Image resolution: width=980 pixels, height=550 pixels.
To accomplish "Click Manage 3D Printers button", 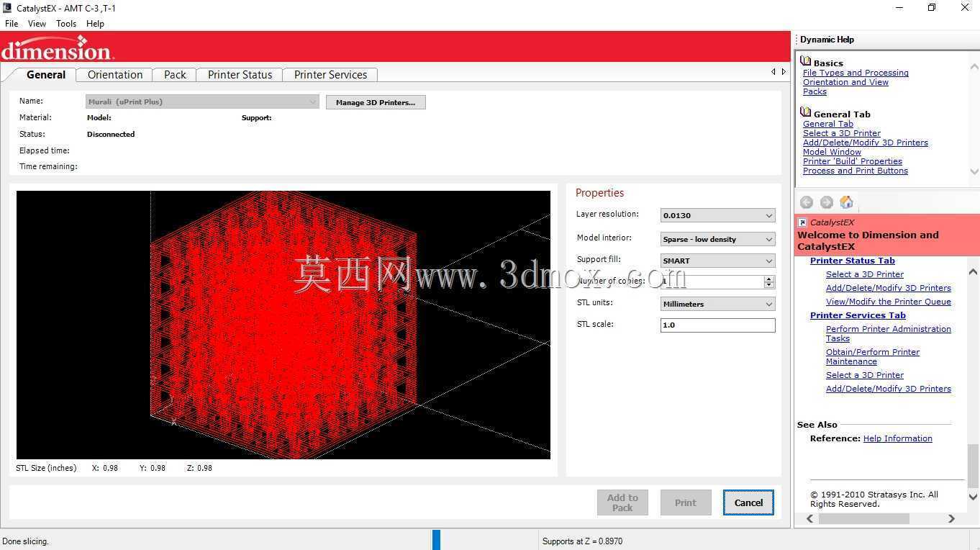I will [376, 102].
